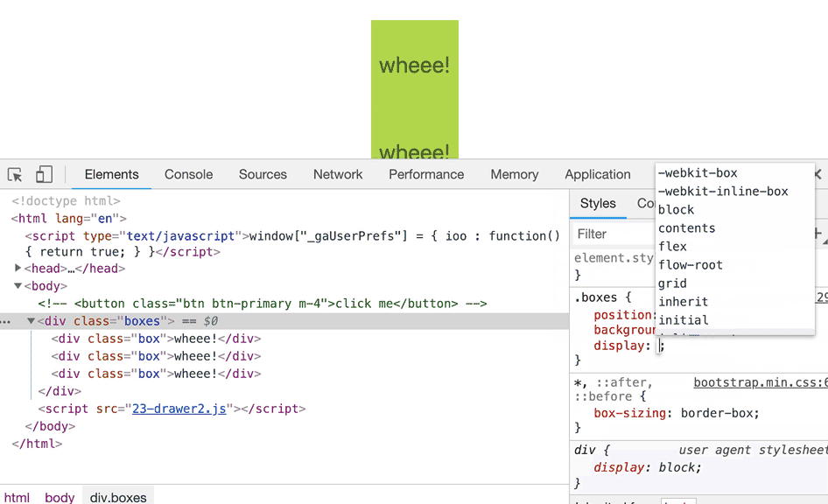Click the ellipsis actions icon beside div.boxes
The width and height of the screenshot is (828, 504).
(x=6, y=321)
